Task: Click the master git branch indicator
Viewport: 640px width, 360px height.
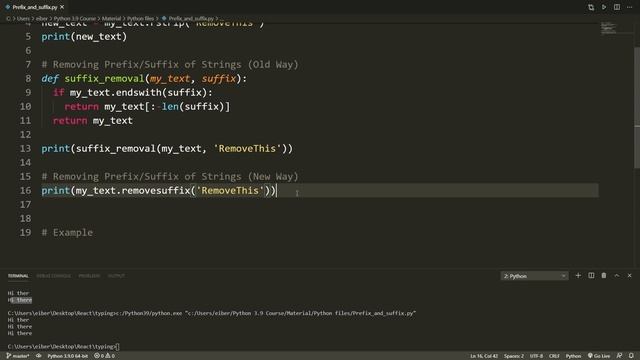Action: [18, 356]
